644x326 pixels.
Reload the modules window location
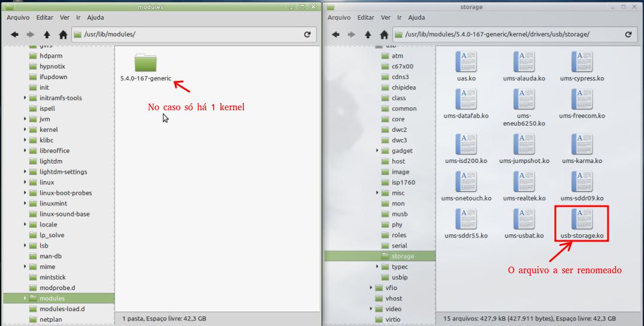307,35
